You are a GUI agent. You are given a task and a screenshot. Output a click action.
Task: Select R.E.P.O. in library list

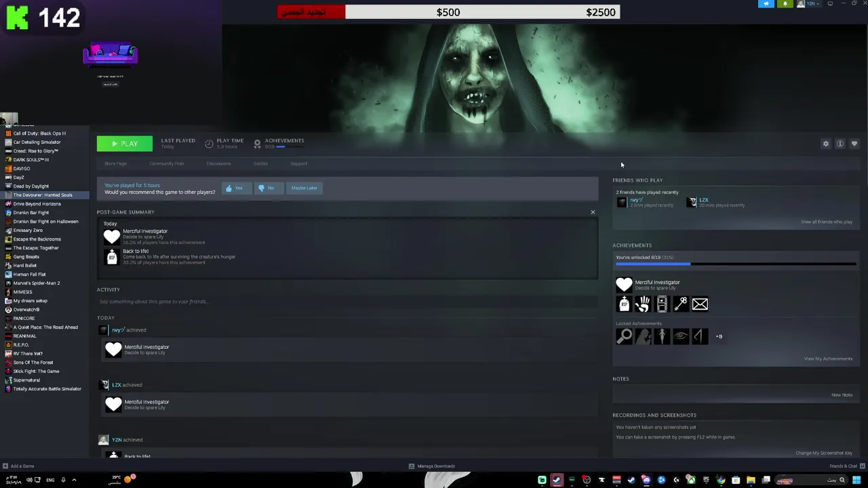20,345
